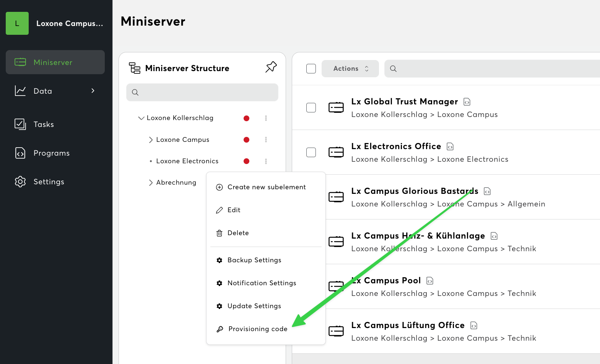The width and height of the screenshot is (600, 364).
Task: Click the green L organization avatar
Action: (x=17, y=23)
